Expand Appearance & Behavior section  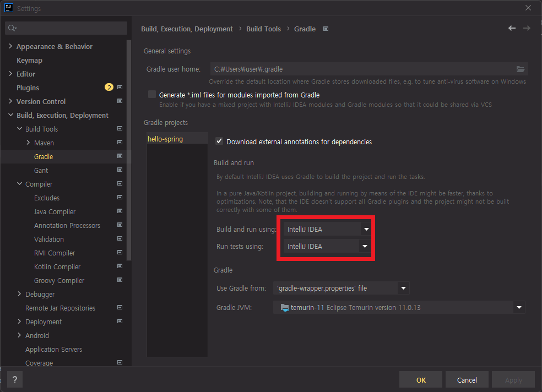point(10,46)
